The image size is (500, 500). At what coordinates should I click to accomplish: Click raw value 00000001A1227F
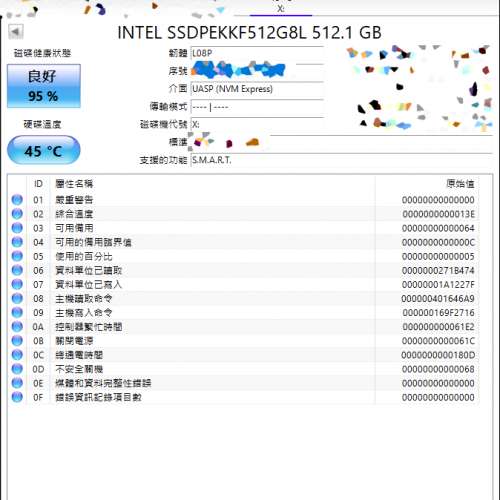pos(438,285)
